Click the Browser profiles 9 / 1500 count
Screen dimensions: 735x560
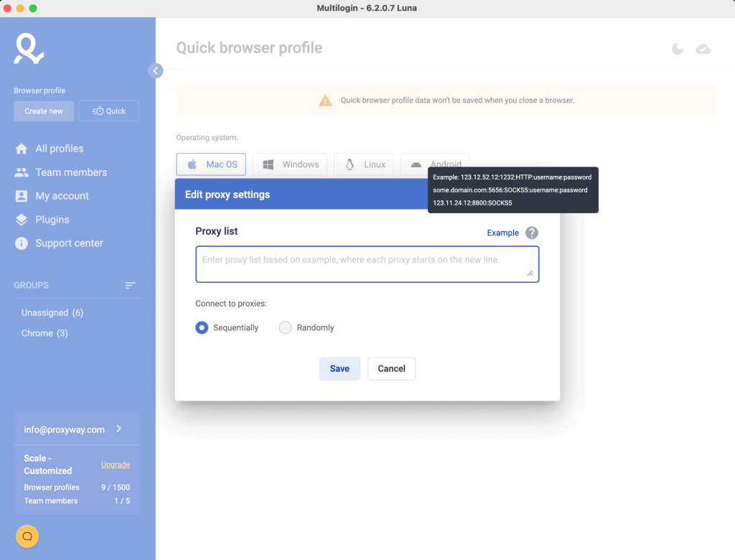[x=77, y=487]
